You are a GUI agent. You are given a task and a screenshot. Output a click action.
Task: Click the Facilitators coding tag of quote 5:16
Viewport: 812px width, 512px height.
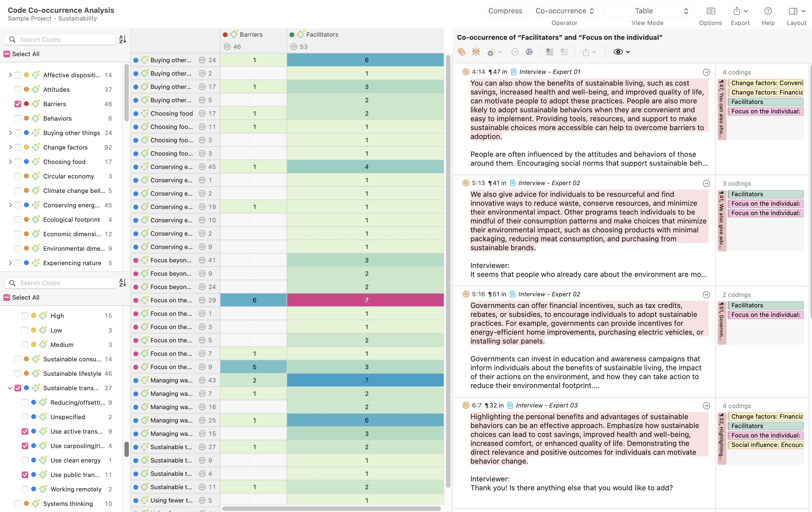(x=765, y=305)
